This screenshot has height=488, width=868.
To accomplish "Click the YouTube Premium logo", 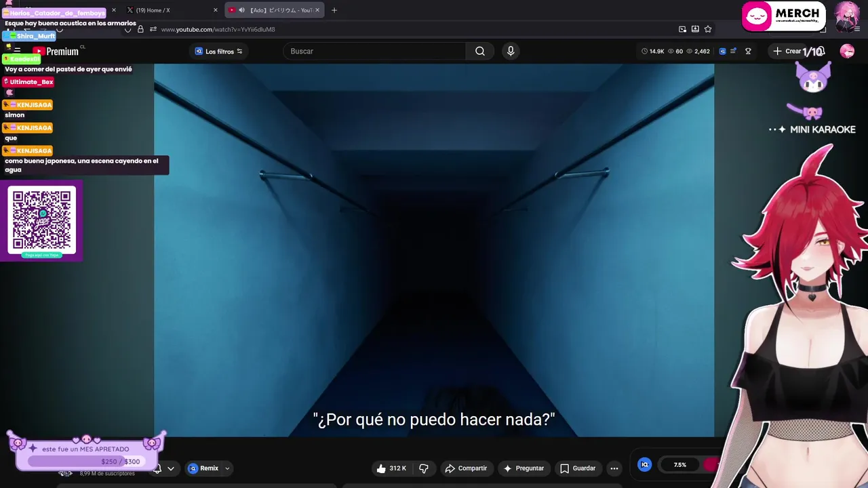I will [56, 52].
